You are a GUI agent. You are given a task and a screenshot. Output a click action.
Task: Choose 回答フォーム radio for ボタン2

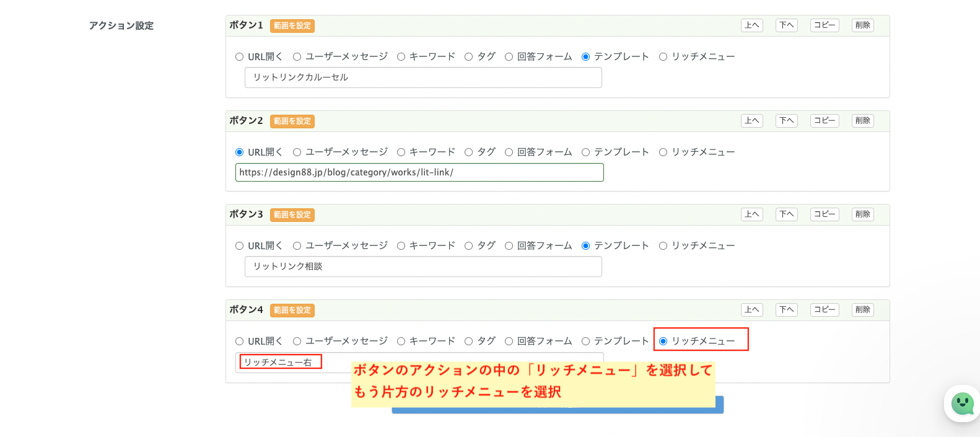509,152
